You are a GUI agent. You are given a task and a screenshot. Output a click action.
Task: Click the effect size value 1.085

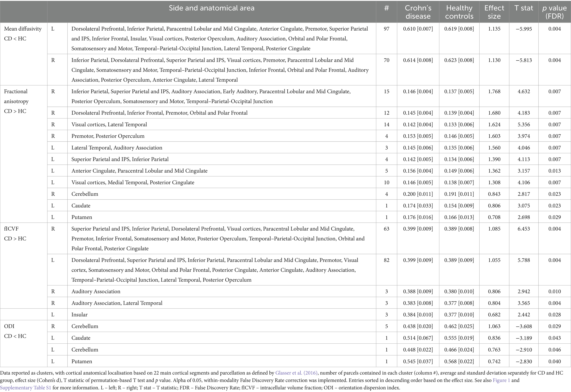coord(494,229)
